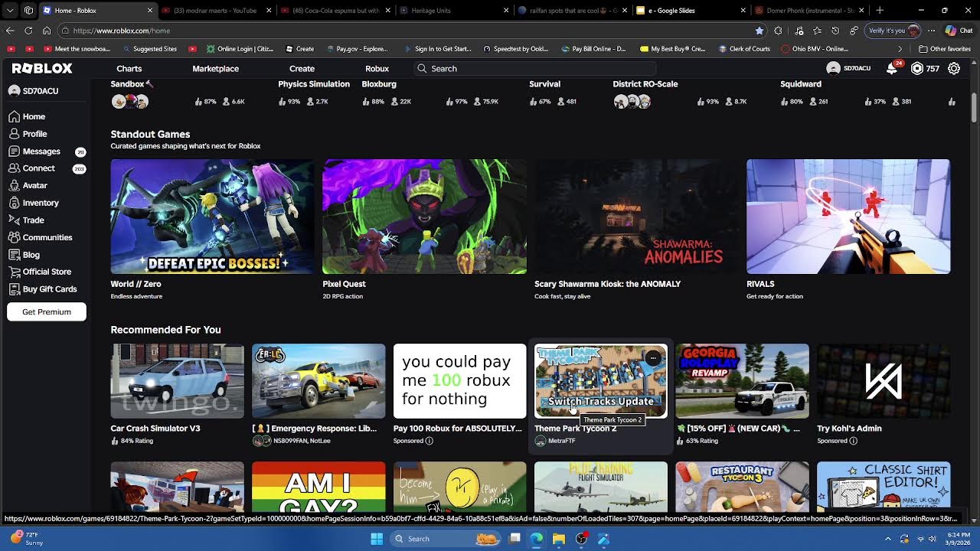The height and width of the screenshot is (551, 980).
Task: Open the Pay.gov bookmark
Action: (x=357, y=49)
